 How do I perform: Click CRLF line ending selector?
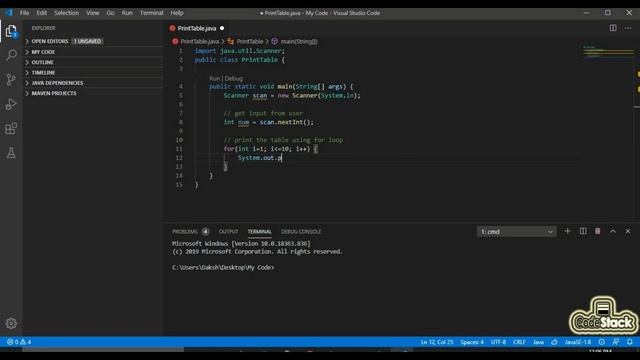tap(519, 342)
